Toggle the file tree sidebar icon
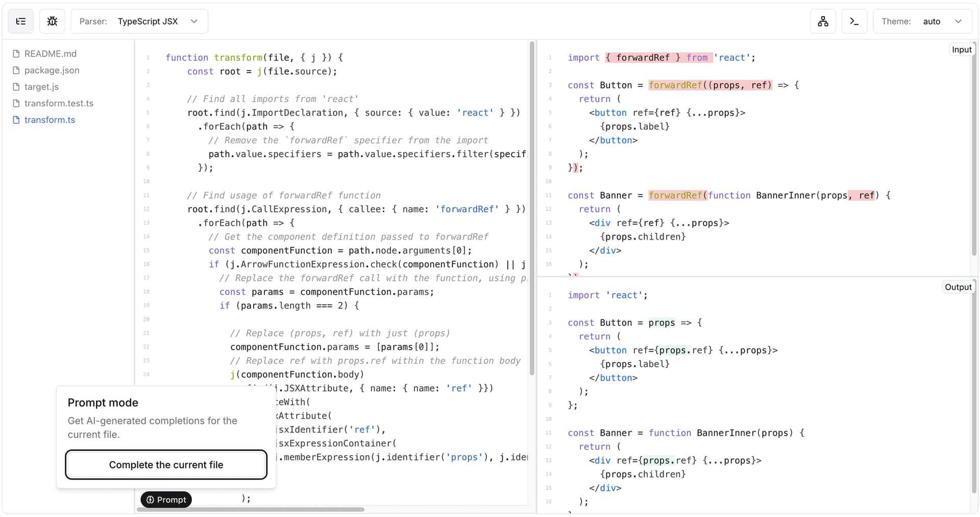 point(21,21)
